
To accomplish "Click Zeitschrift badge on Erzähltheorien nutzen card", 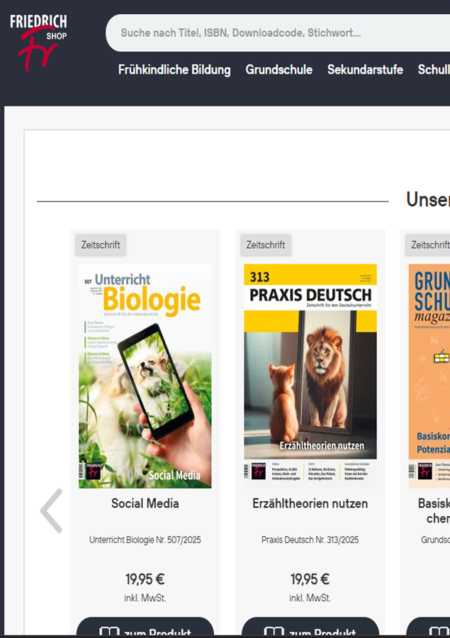I will click(x=266, y=245).
